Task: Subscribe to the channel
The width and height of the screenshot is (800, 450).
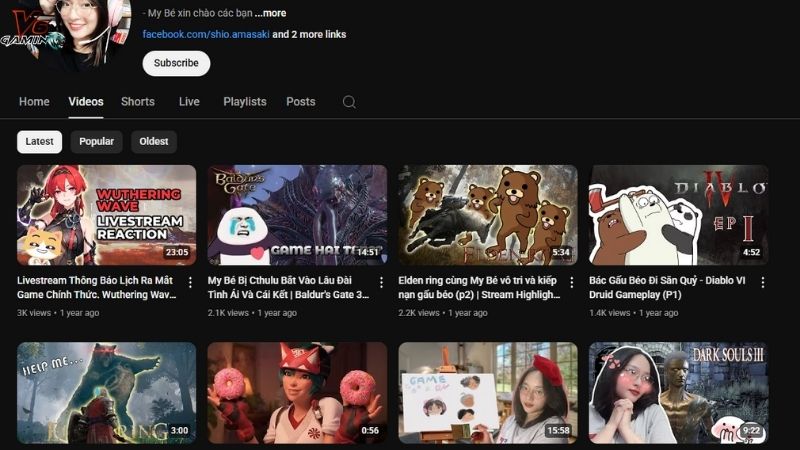Action: point(176,63)
